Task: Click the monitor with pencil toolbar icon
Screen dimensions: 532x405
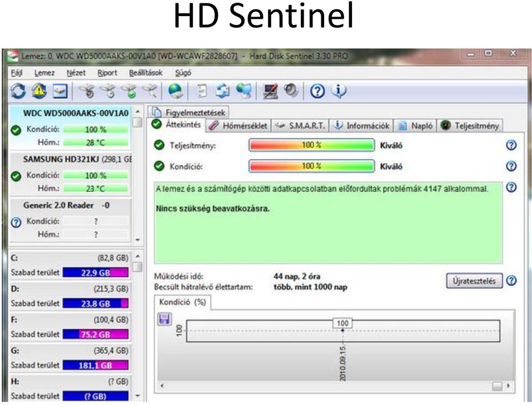Action: 270,91
